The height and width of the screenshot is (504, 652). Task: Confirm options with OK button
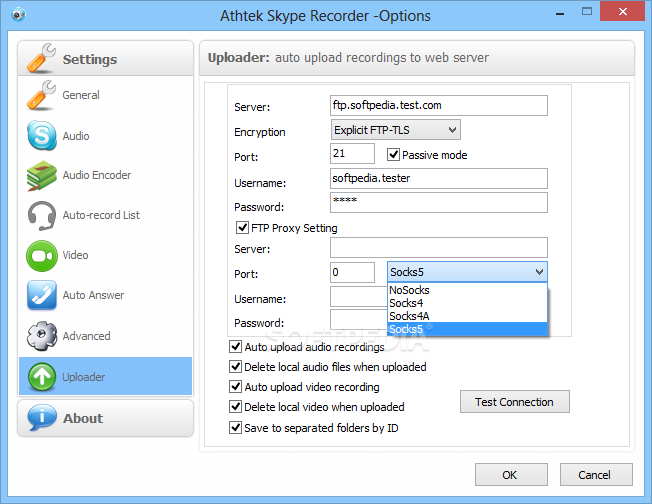pyautogui.click(x=511, y=474)
